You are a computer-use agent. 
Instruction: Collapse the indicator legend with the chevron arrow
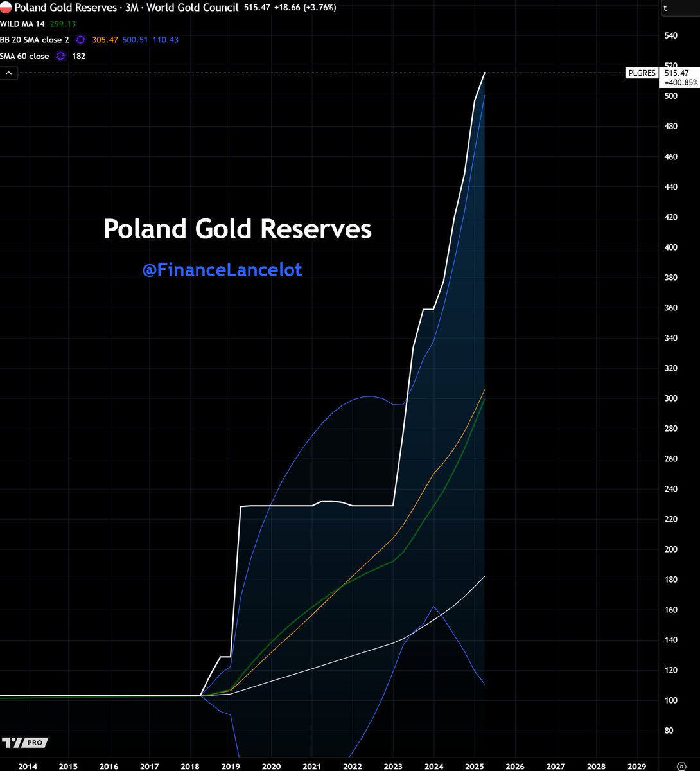point(9,73)
